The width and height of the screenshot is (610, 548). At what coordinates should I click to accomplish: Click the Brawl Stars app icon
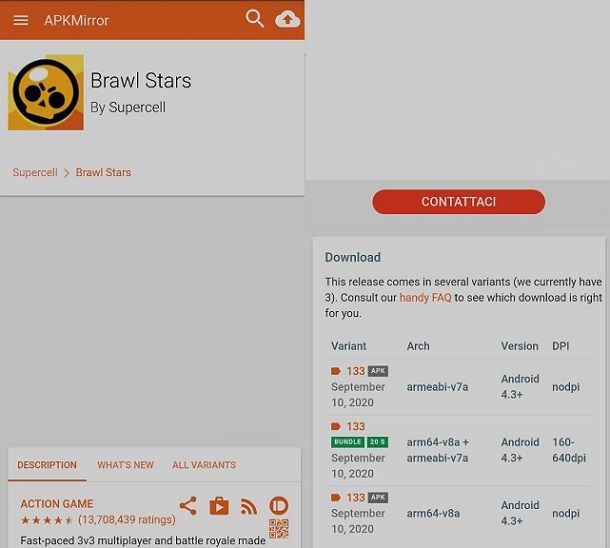[46, 92]
